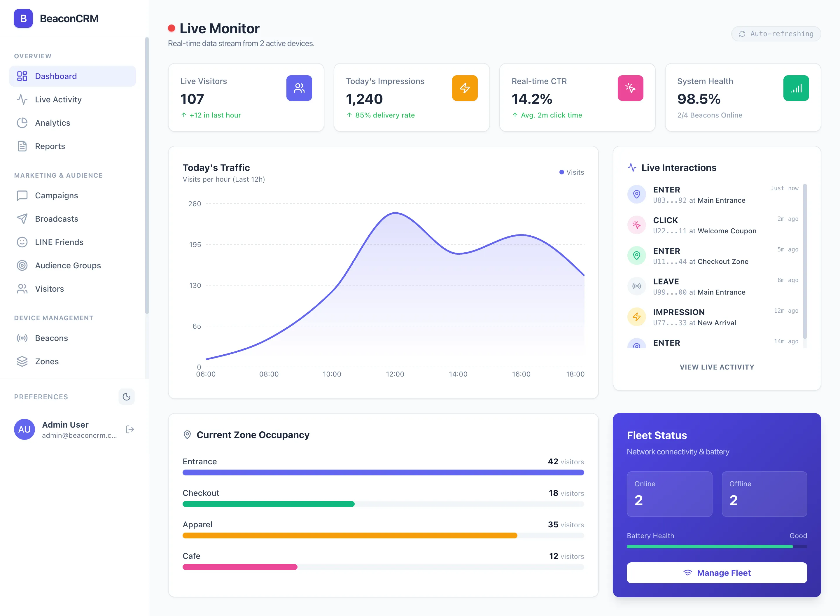Click the Zones sidebar icon
This screenshot has width=840, height=616.
22,361
